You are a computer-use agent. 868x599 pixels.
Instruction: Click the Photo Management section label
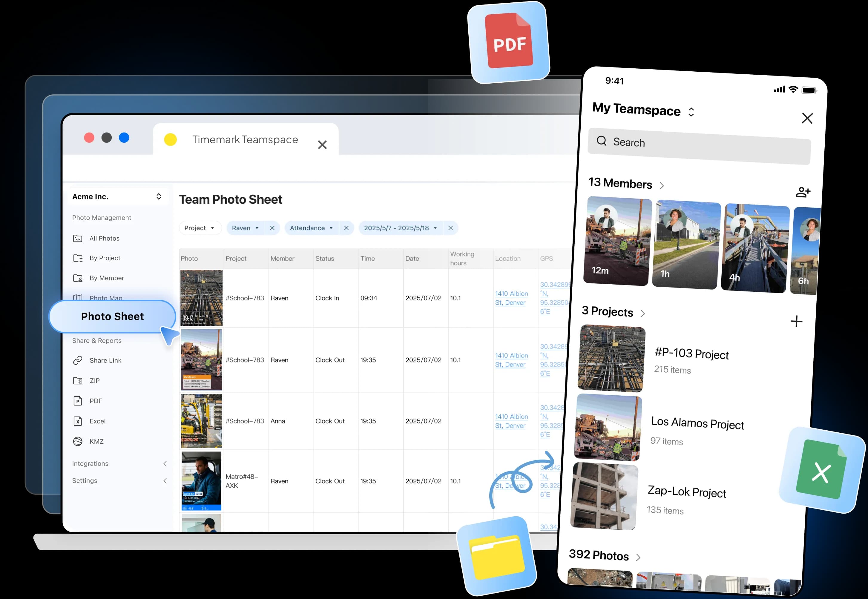pos(101,218)
